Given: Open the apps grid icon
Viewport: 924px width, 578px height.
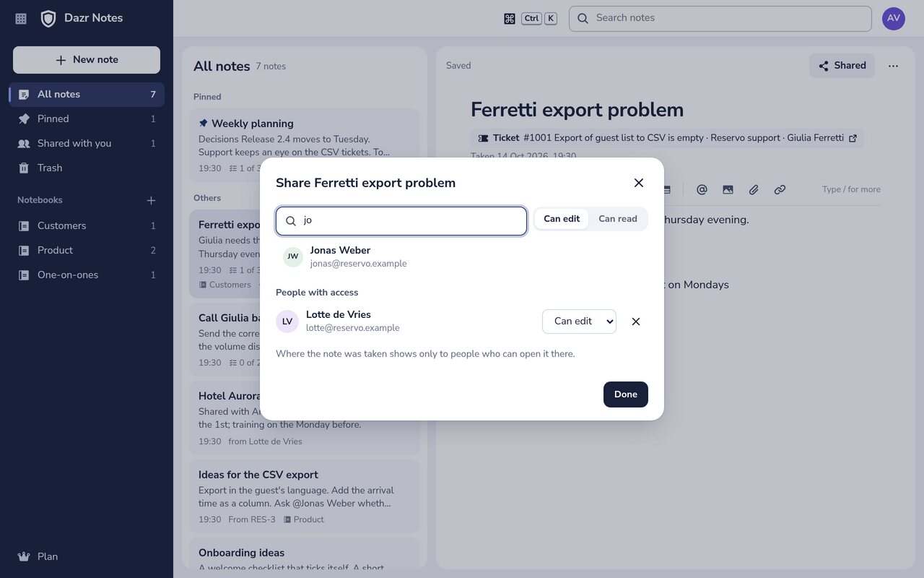Looking at the screenshot, I should (21, 19).
